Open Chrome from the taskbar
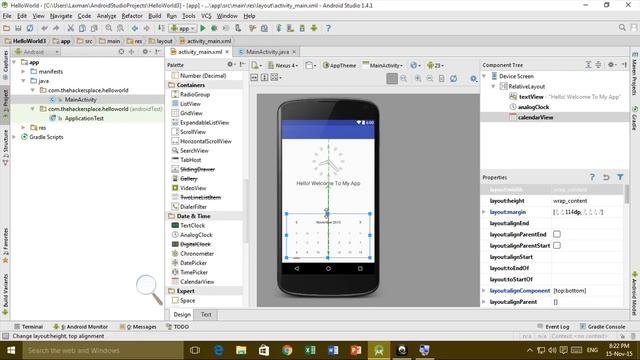Screen dimensions: 640x360 pyautogui.click(x=287, y=350)
